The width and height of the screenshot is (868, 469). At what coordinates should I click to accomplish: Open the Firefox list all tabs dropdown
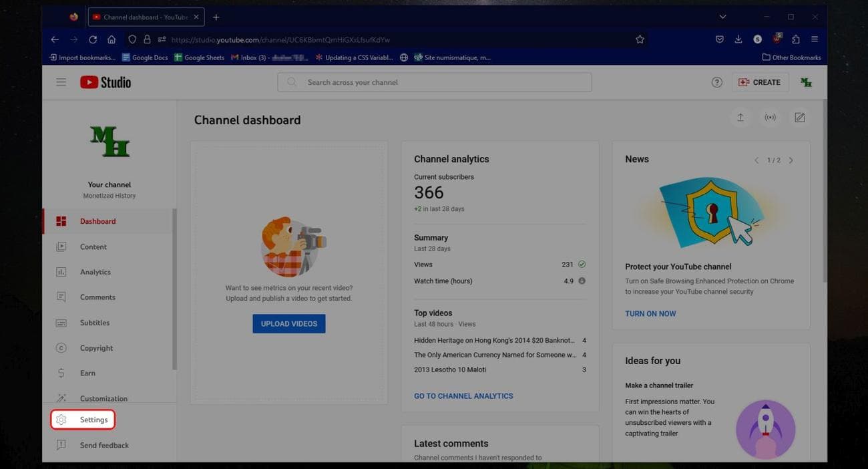point(722,17)
